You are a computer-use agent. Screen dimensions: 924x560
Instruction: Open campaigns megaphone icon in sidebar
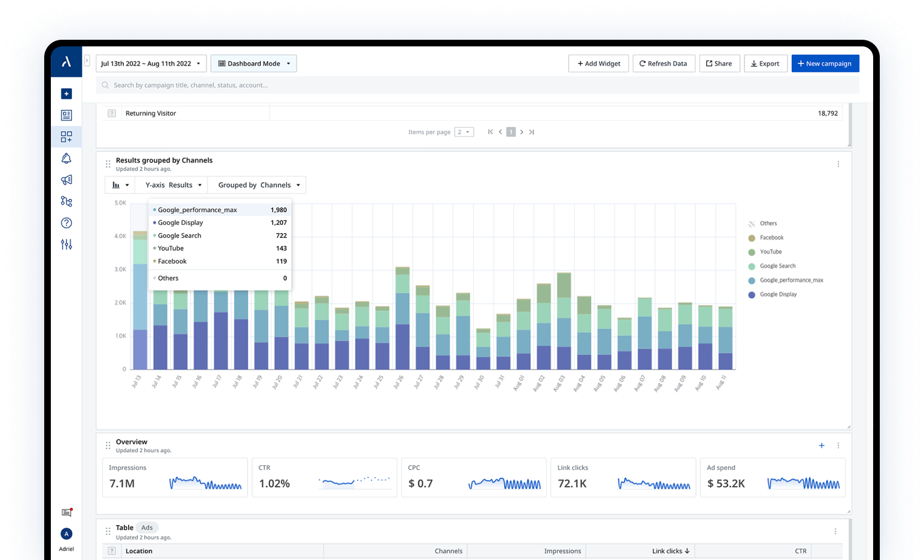(x=66, y=180)
